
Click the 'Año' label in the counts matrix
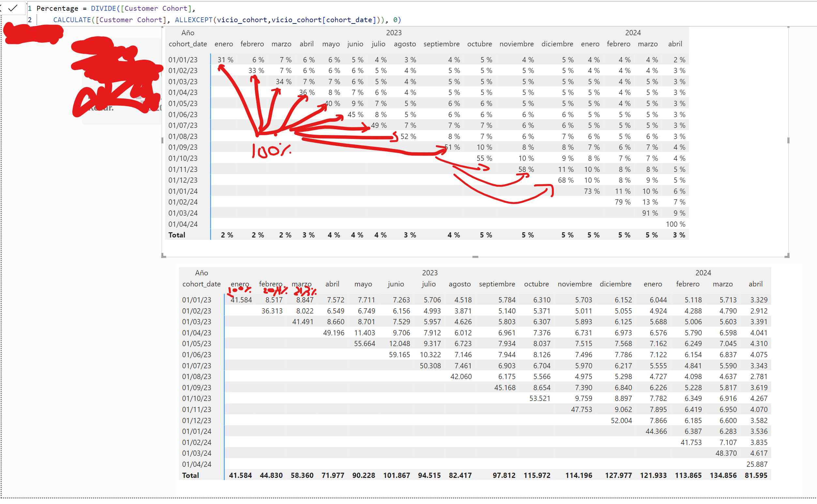pyautogui.click(x=201, y=273)
